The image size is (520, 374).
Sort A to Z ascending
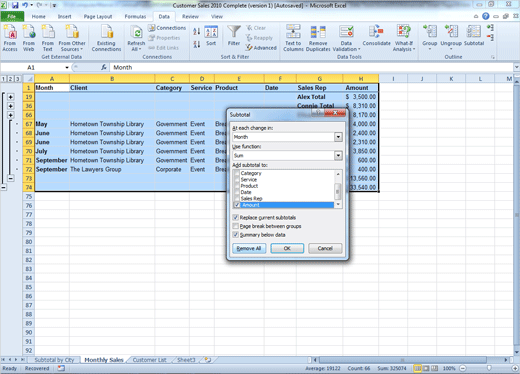click(x=197, y=31)
